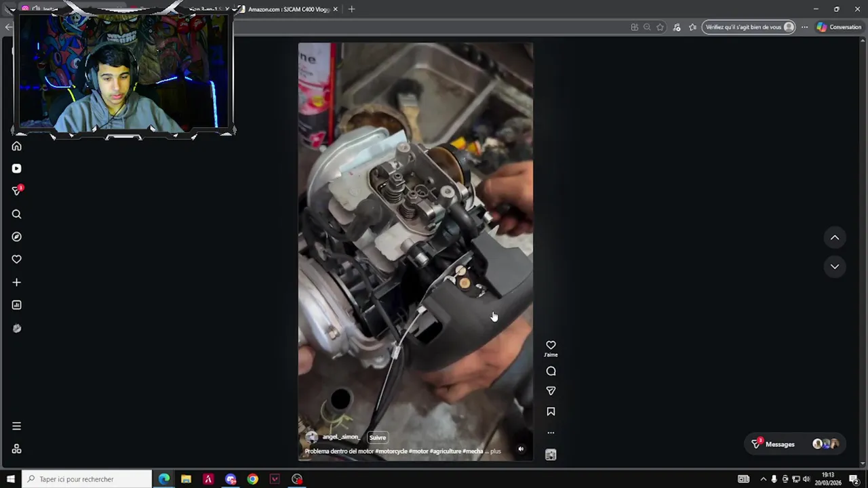Show hidden system tray icons
The height and width of the screenshot is (488, 868).
(763, 479)
